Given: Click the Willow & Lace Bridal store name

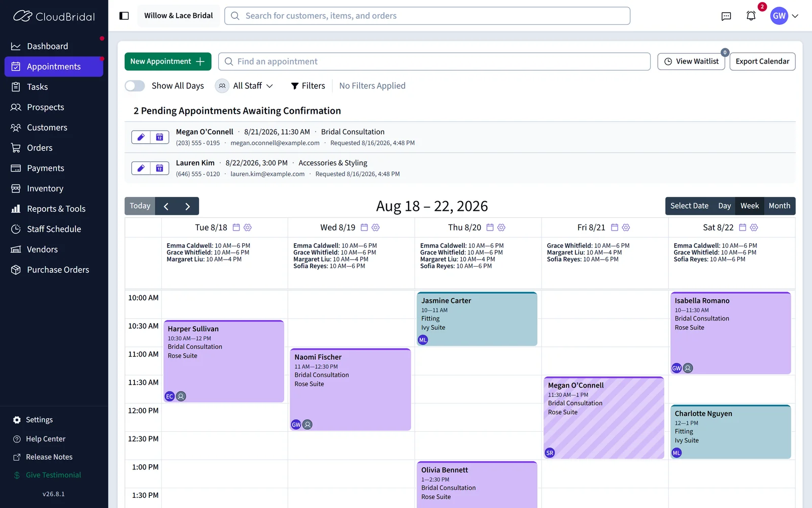Looking at the screenshot, I should 179,16.
